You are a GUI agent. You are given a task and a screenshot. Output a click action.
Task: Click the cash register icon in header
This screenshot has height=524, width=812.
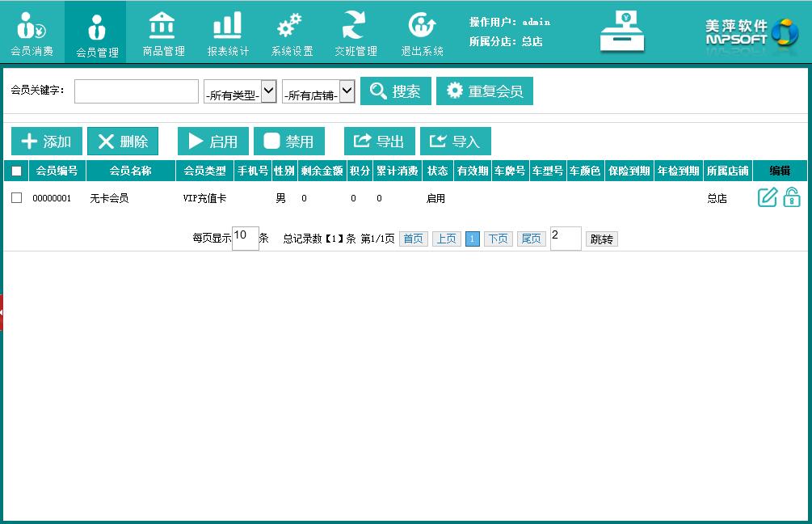(622, 32)
